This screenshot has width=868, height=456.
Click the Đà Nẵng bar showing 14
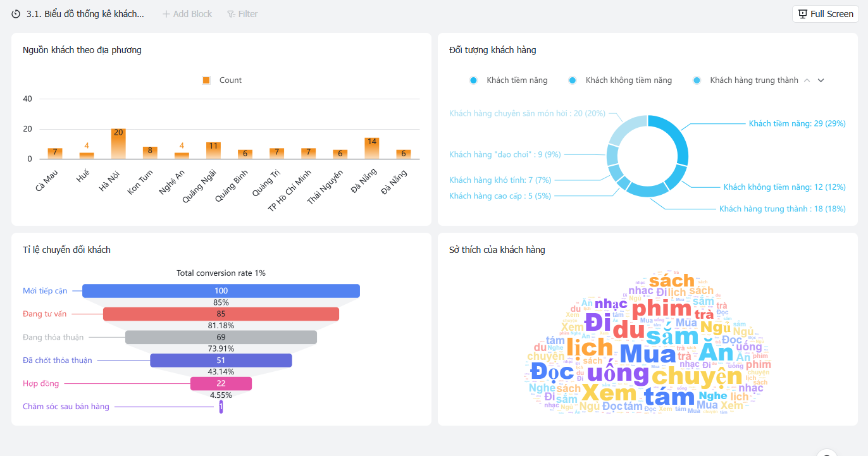tap(372, 148)
